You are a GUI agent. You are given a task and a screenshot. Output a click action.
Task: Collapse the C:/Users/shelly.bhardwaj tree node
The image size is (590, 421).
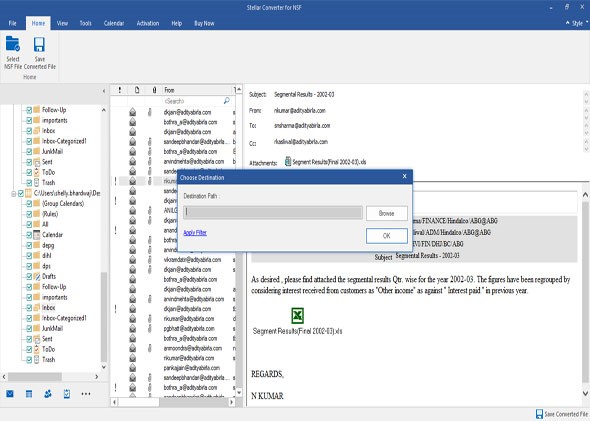pyautogui.click(x=14, y=194)
